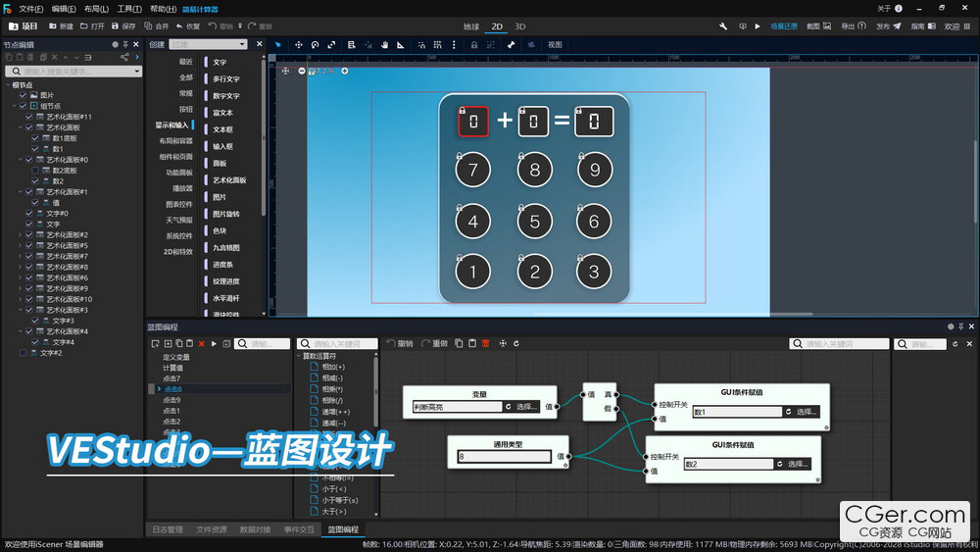Click the About info icon
Screen dimensions: 980x552
(899, 9)
